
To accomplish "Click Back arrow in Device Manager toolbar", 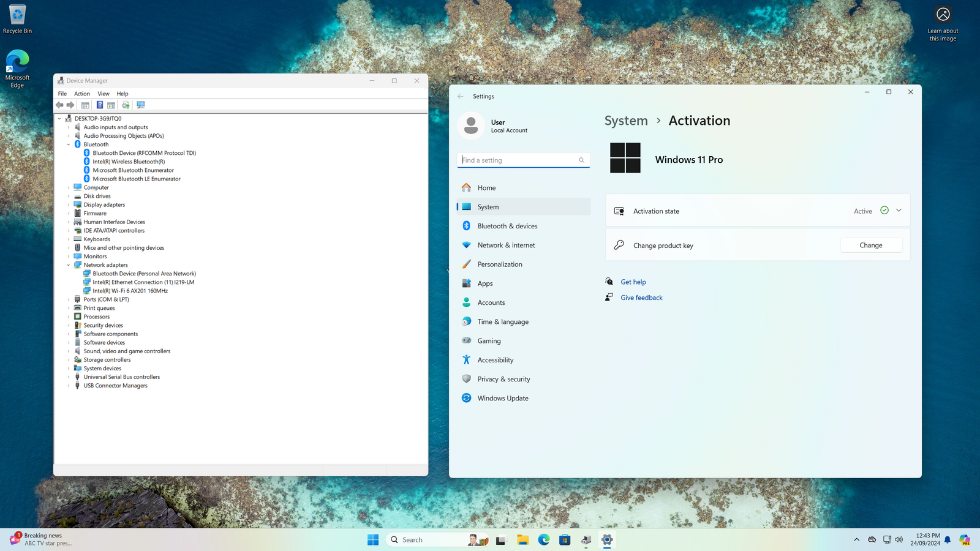I will pos(59,105).
